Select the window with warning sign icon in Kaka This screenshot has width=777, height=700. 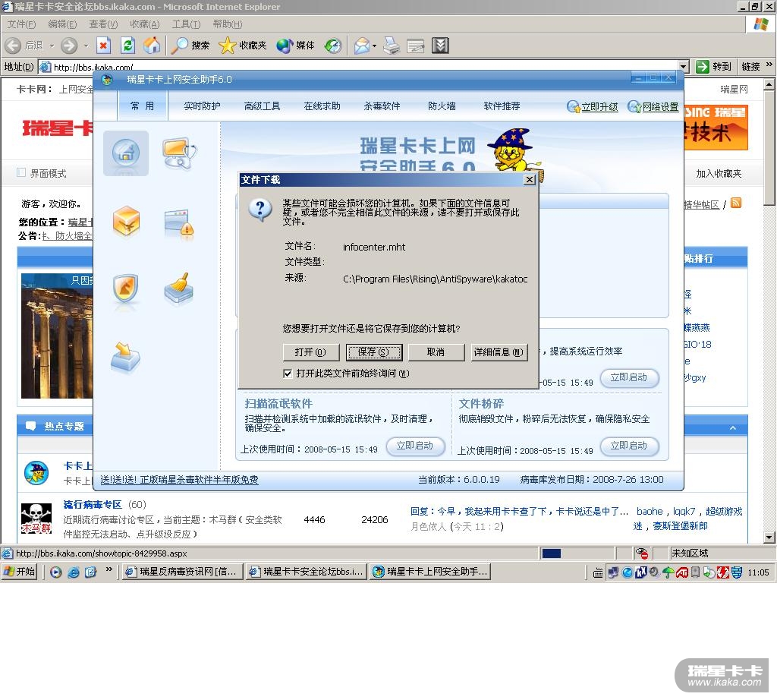click(x=179, y=223)
